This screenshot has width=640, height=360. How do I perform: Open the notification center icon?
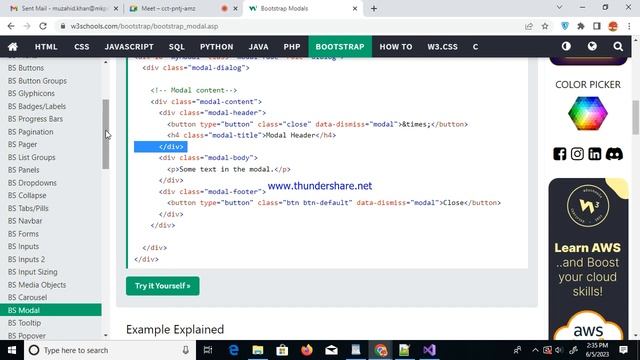[623, 350]
